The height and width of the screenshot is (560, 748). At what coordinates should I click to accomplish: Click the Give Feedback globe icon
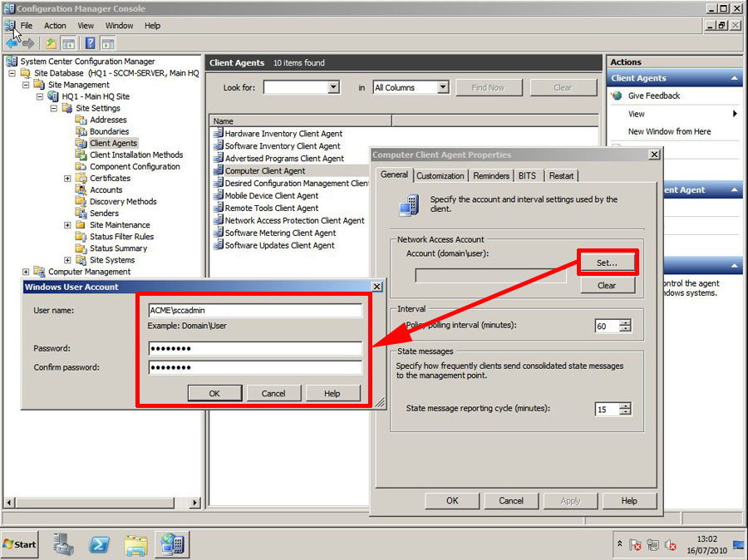pos(617,96)
